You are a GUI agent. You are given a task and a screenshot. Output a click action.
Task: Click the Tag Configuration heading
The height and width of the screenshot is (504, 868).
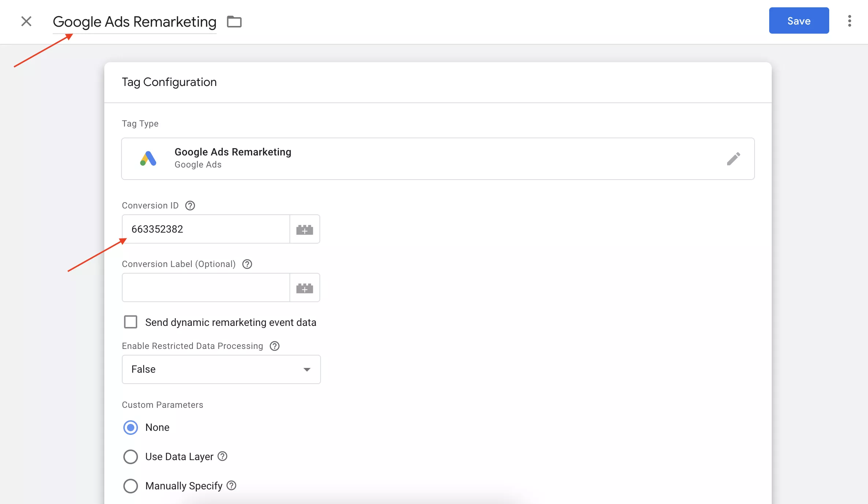point(169,82)
